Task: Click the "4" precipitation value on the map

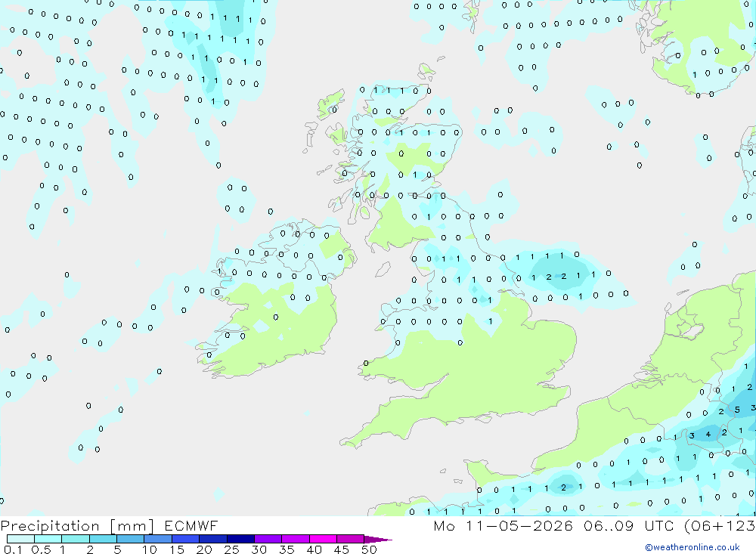Action: (x=708, y=435)
